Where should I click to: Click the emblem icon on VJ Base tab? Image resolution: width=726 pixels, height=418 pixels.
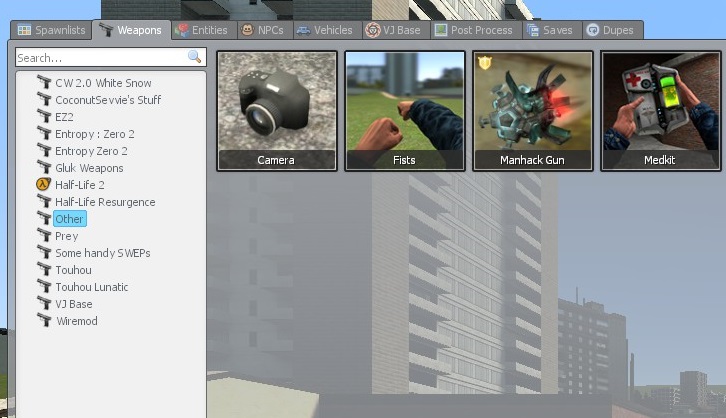373,30
